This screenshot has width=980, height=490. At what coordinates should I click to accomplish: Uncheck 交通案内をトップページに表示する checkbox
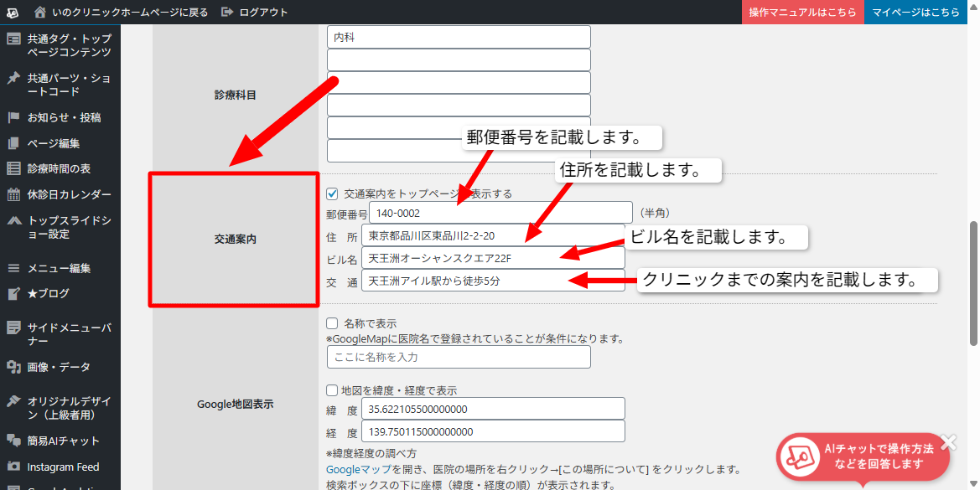click(x=332, y=193)
